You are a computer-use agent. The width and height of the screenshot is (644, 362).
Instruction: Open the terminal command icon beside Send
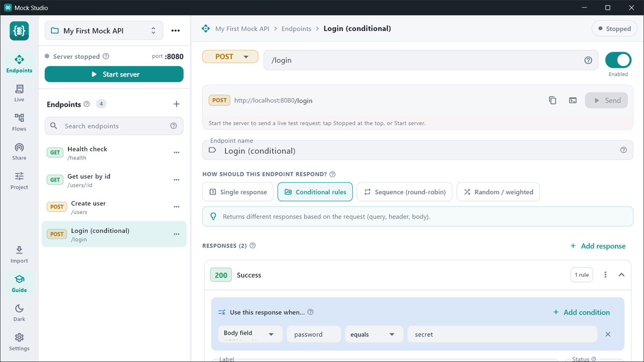click(573, 100)
